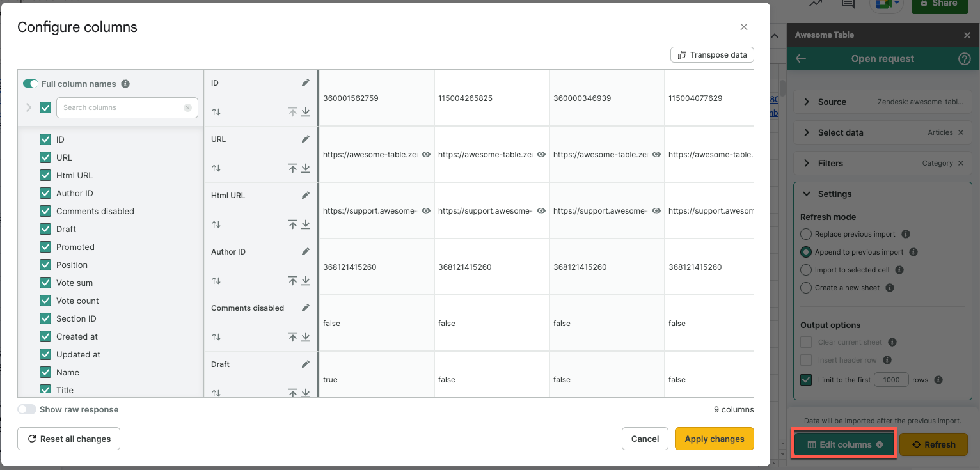980x470 pixels.
Task: Toggle the Show raw response switch
Action: [x=27, y=409]
